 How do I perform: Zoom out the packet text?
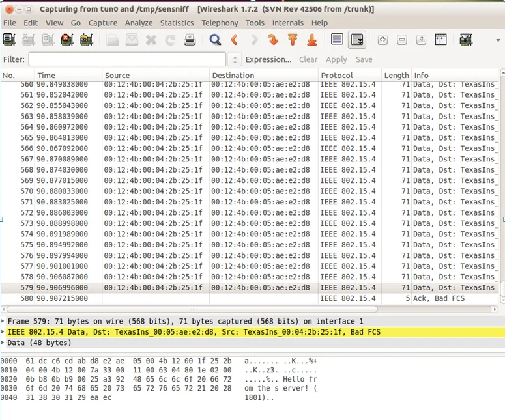402,40
